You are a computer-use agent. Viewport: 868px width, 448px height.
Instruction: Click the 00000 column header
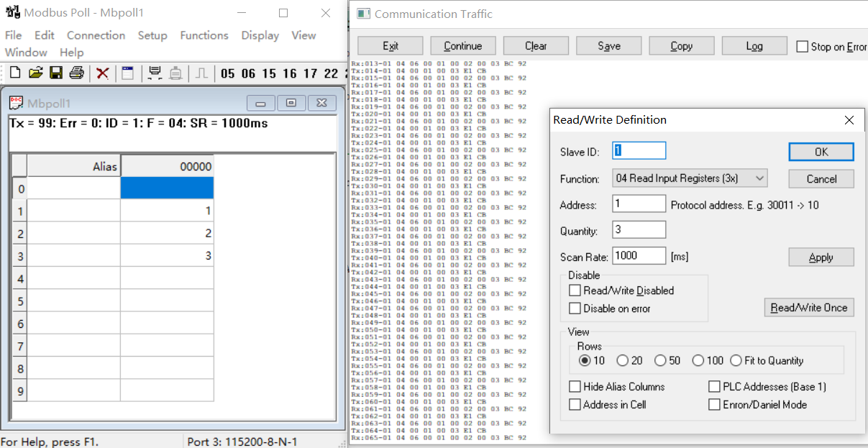click(167, 166)
